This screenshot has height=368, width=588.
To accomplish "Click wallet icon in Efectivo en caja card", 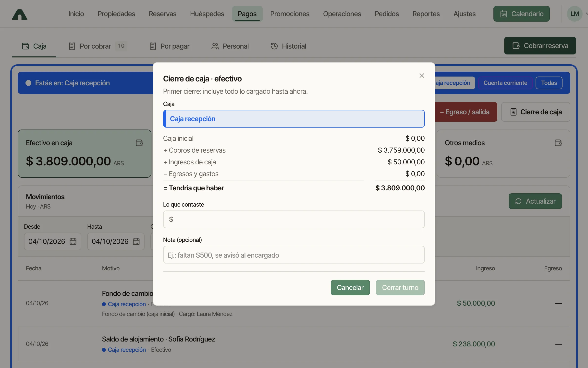I will (x=139, y=143).
